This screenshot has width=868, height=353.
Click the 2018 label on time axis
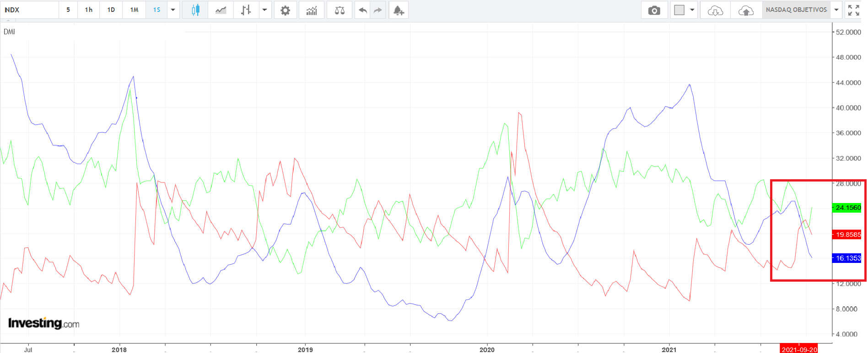[x=119, y=349]
